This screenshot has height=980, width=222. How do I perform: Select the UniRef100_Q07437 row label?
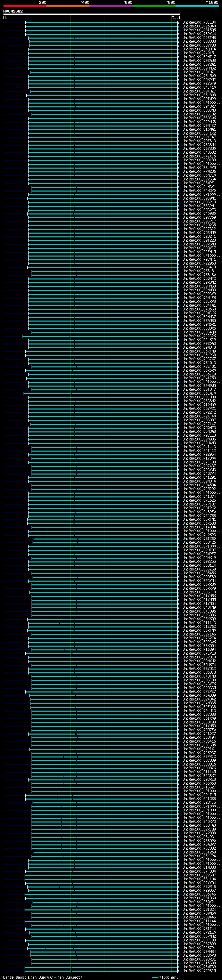(x=199, y=466)
